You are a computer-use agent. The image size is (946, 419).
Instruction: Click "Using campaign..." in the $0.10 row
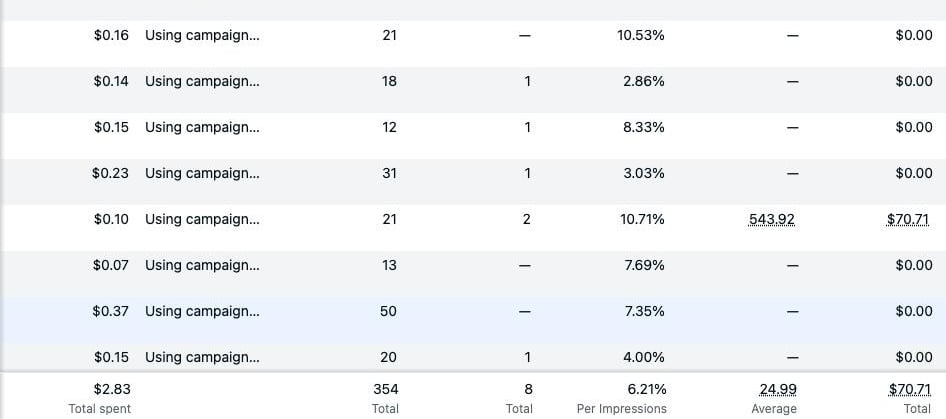click(x=202, y=219)
